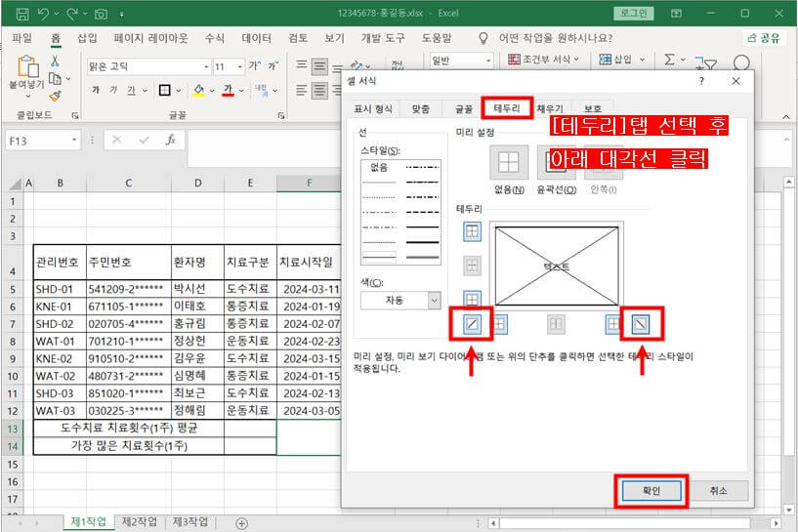
Task: Open the 수식 ribbon tab
Action: 214,38
